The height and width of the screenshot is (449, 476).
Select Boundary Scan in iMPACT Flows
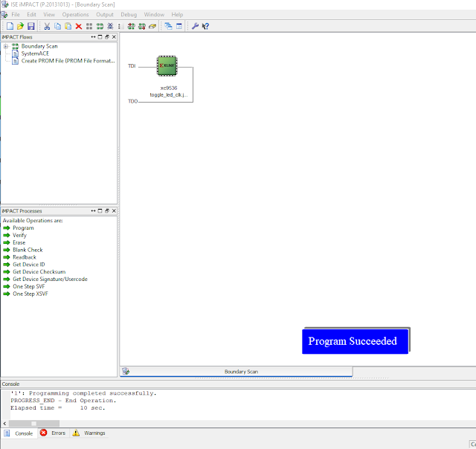tap(39, 46)
